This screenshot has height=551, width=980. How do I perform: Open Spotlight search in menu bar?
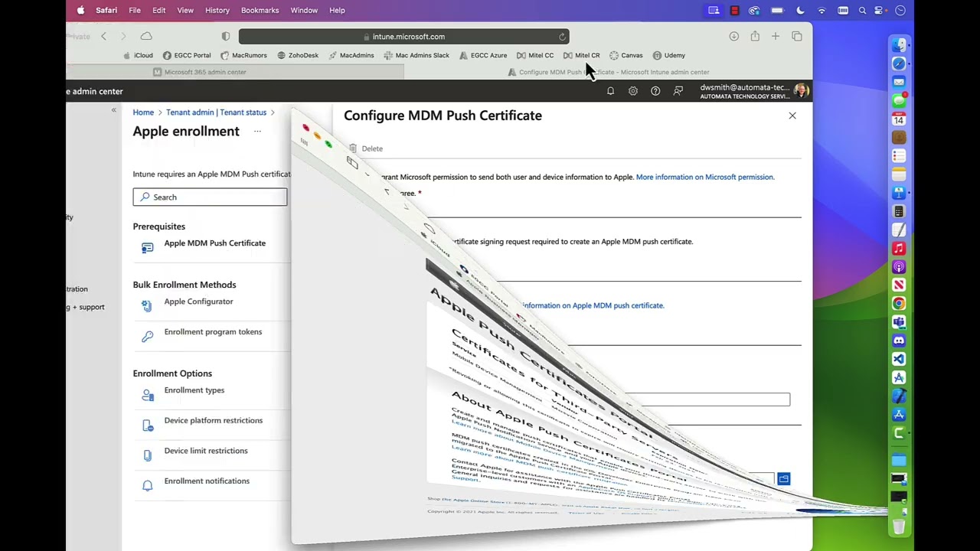click(862, 10)
